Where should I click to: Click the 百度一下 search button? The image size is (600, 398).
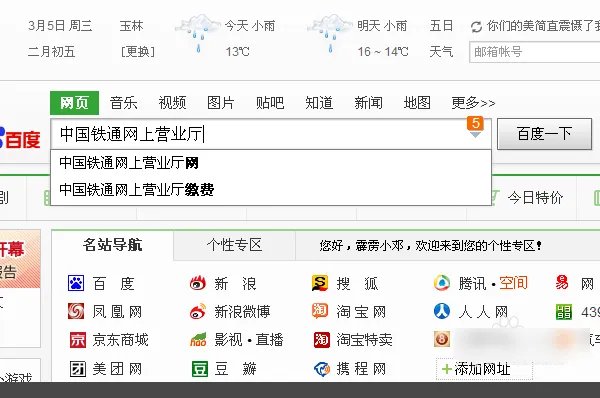pos(544,134)
